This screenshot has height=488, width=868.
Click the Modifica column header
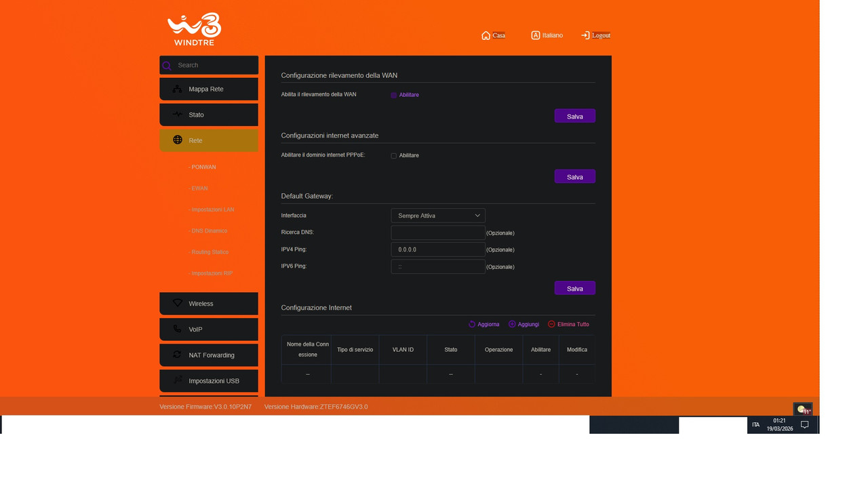point(577,350)
